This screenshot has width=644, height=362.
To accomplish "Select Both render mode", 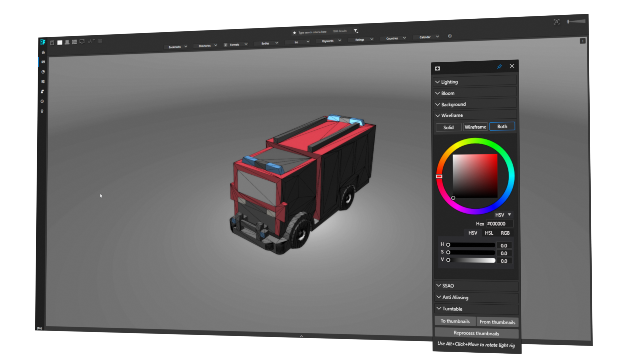I will tap(502, 126).
